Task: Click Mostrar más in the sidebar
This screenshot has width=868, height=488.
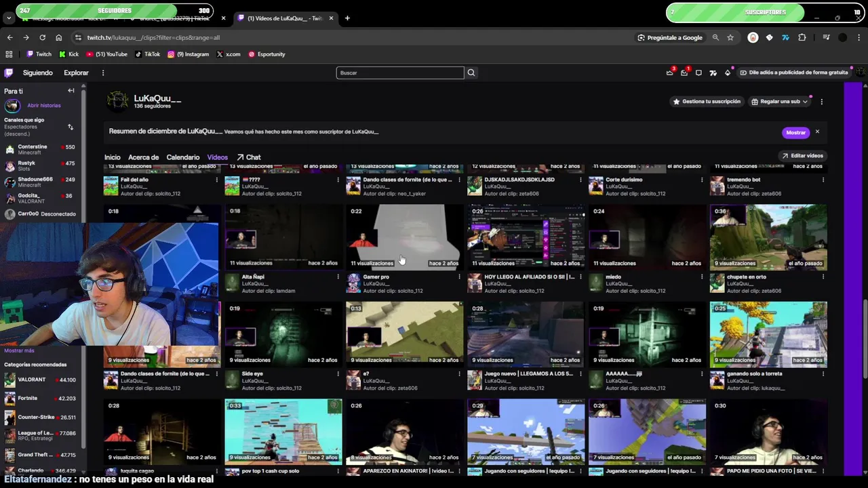Action: click(x=19, y=350)
